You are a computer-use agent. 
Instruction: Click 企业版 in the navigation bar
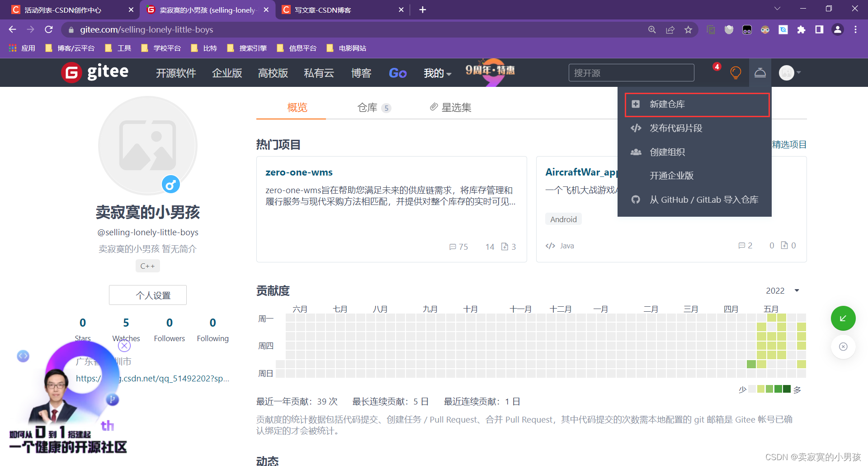227,73
